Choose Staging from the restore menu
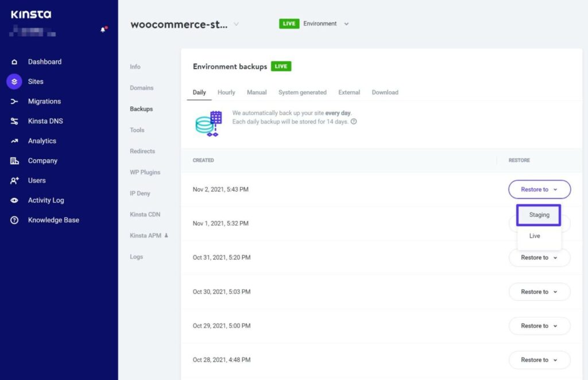Image resolution: width=588 pixels, height=380 pixels. [x=539, y=214]
